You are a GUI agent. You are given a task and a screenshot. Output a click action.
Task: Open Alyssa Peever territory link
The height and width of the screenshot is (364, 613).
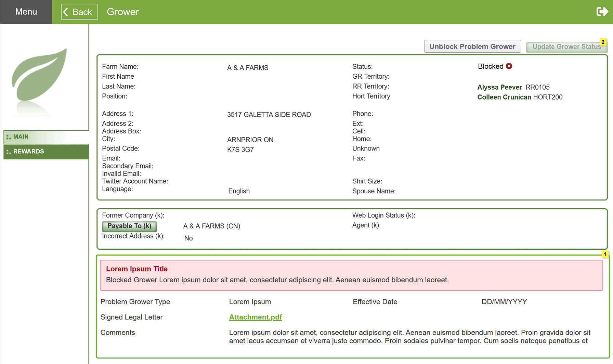(499, 87)
